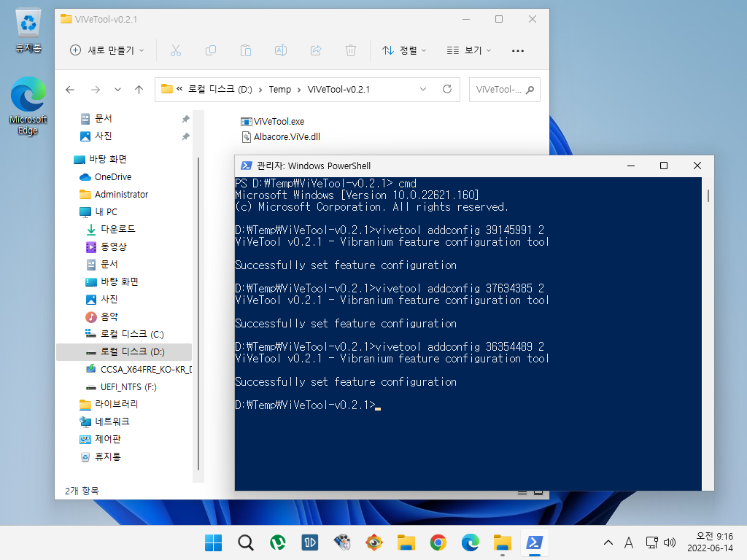Click the Delete trash icon in Explorer toolbar
This screenshot has width=747, height=560.
pyautogui.click(x=351, y=50)
